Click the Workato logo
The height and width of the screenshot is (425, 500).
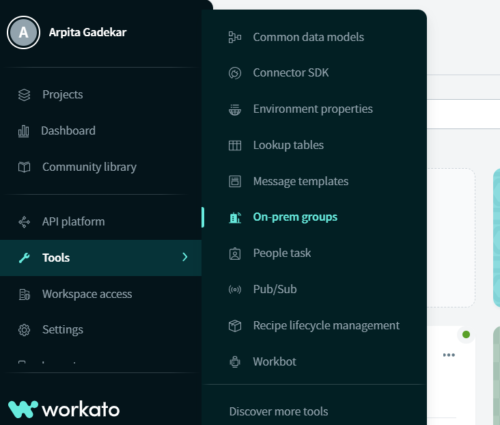pos(64,409)
